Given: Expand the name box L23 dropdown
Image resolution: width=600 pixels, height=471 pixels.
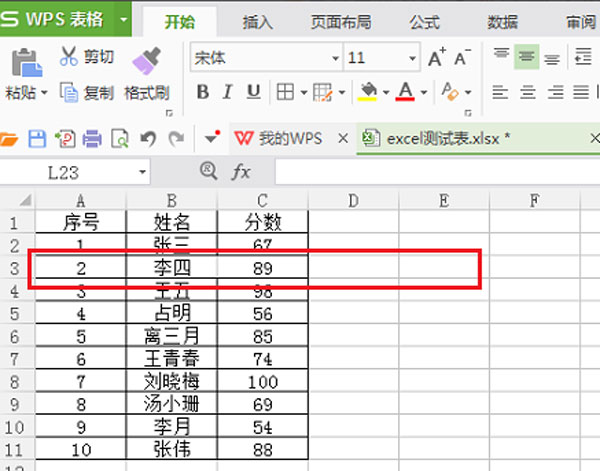Looking at the screenshot, I should (142, 172).
